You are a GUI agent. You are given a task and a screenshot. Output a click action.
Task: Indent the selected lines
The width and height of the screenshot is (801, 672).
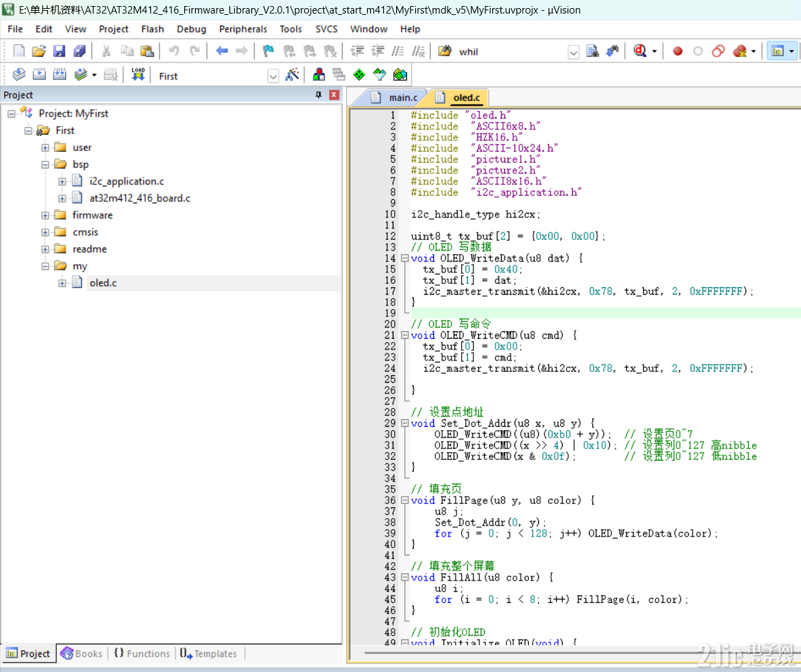click(x=357, y=51)
